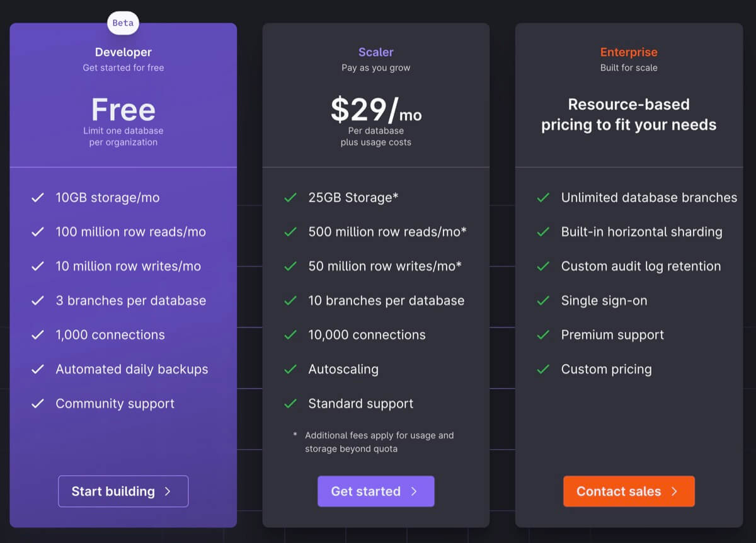Click the purple Get started button
This screenshot has height=543, width=756.
(x=375, y=491)
